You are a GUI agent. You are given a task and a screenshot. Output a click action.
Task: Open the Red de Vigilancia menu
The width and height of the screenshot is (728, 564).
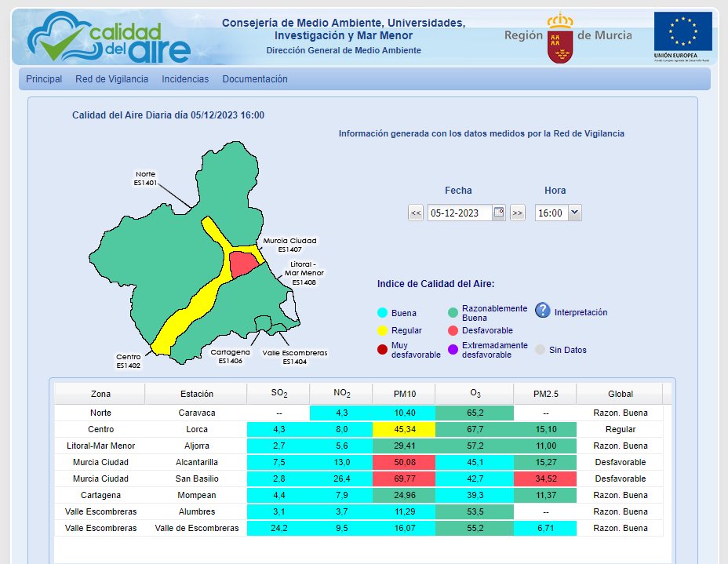pyautogui.click(x=111, y=79)
